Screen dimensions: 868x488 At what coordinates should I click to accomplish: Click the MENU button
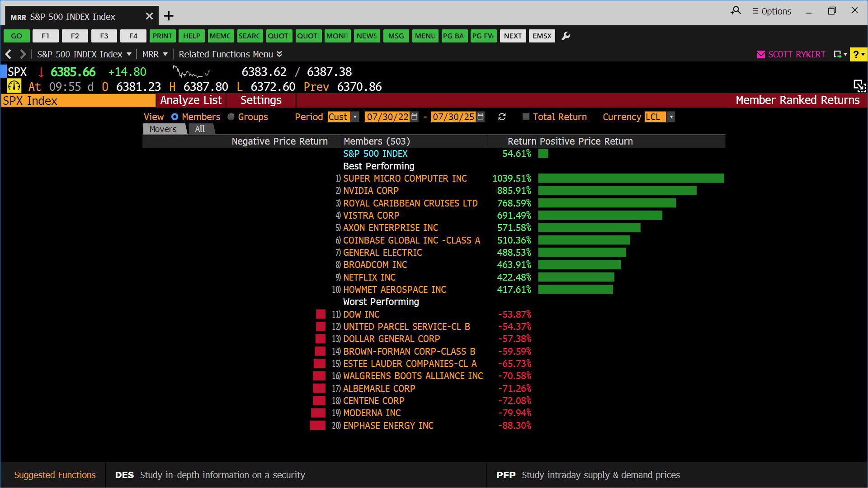[x=425, y=36]
